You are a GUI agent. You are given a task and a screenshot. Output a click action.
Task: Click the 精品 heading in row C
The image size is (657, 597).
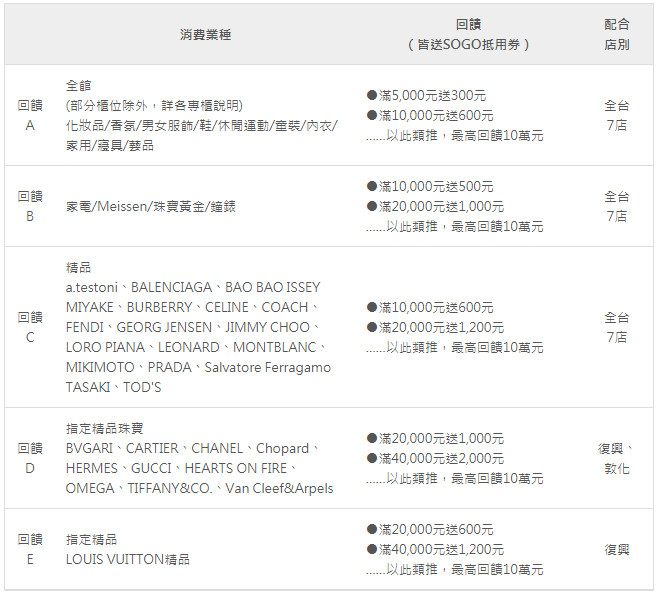78,267
